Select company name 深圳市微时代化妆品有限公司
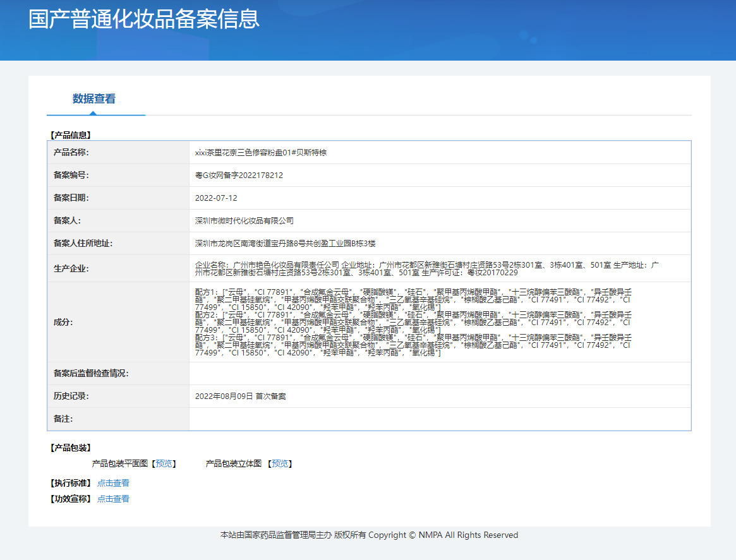Viewport: 736px width, 560px height. [x=244, y=220]
